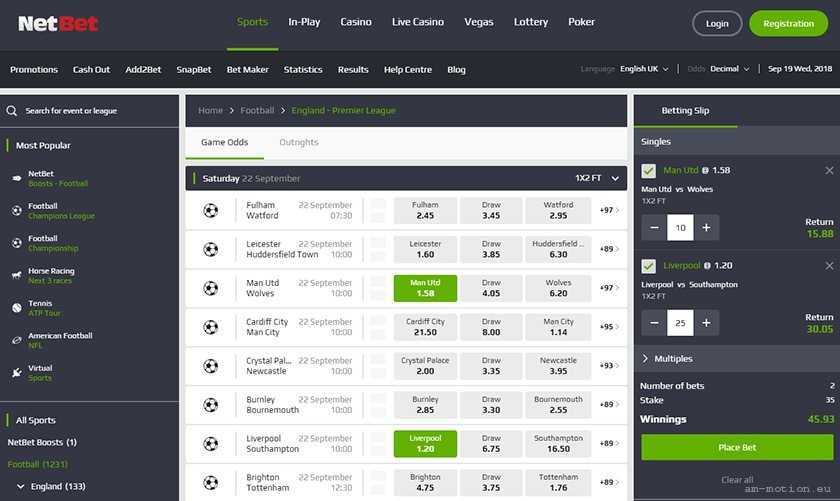Screen dimensions: 840x501
Task: Open the Live Casino menu
Action: 418,22
